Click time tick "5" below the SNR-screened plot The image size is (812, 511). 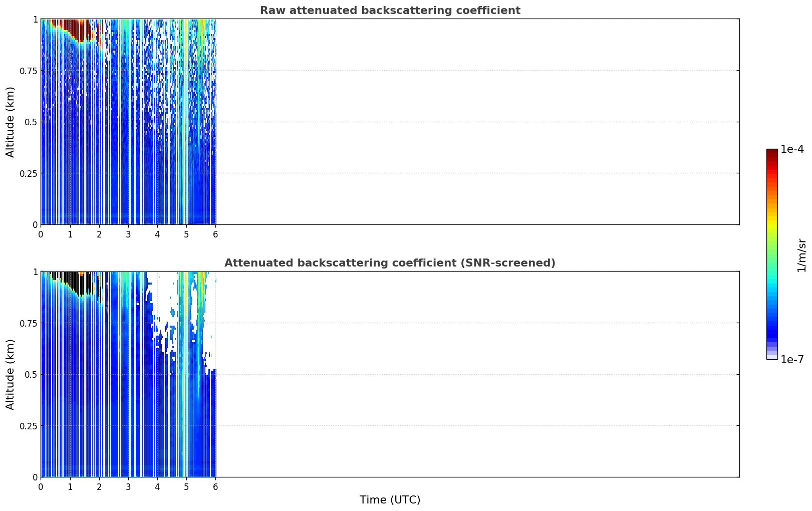(x=186, y=486)
